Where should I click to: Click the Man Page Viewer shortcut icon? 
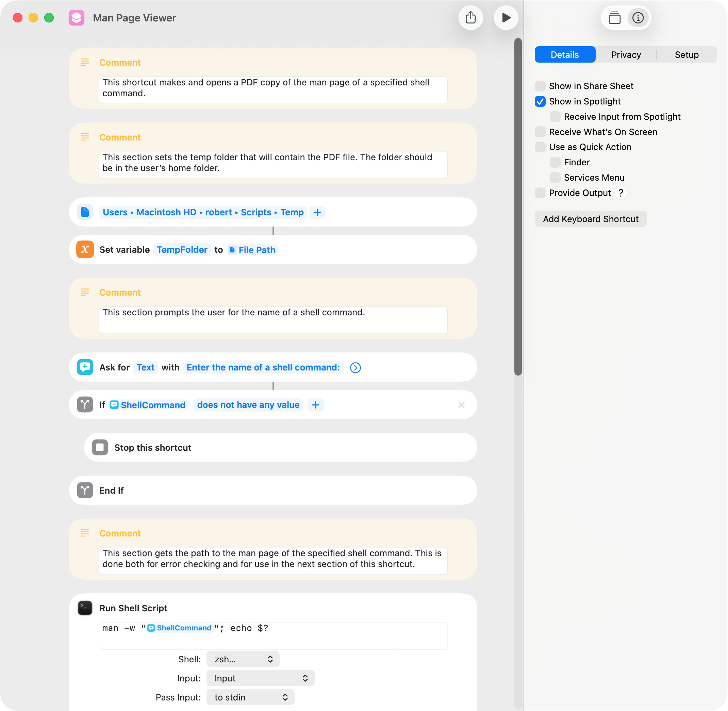[x=77, y=18]
